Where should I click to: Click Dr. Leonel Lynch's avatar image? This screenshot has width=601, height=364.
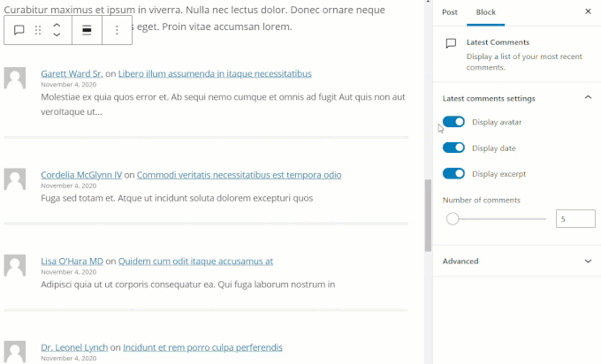[x=14, y=353]
